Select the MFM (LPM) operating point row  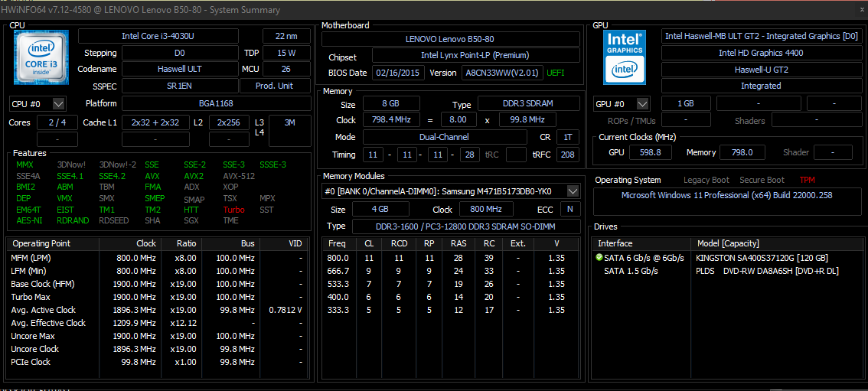[x=157, y=258]
